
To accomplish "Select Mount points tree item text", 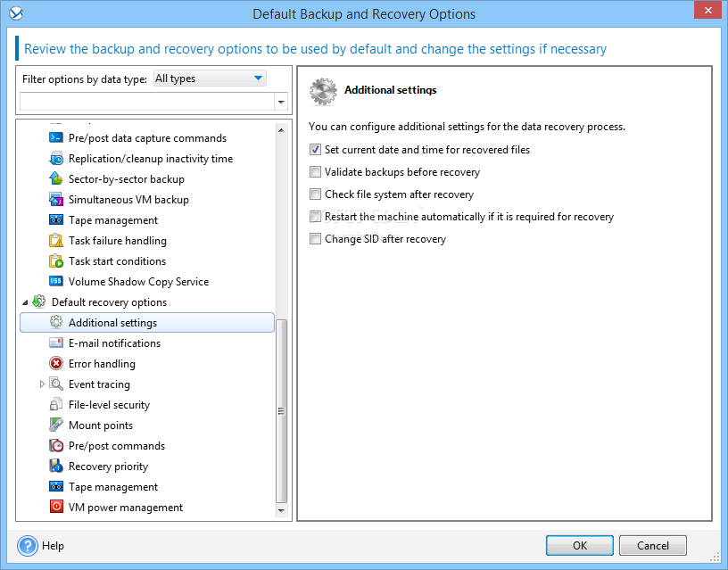I will click(x=100, y=425).
